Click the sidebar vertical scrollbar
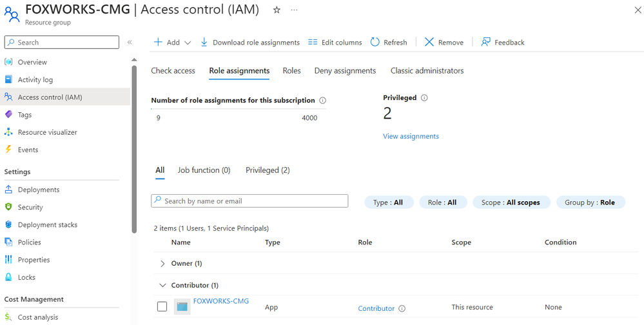The width and height of the screenshot is (644, 325). [x=134, y=150]
